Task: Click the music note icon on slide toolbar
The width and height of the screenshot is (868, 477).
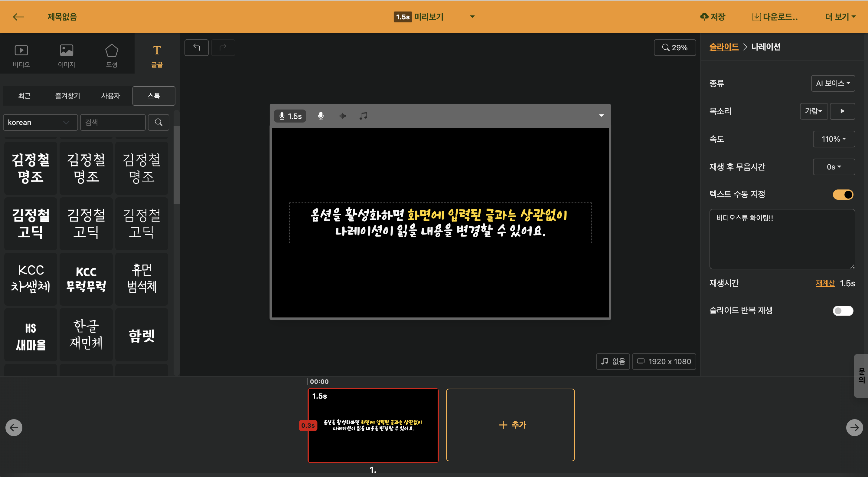Action: pos(363,116)
